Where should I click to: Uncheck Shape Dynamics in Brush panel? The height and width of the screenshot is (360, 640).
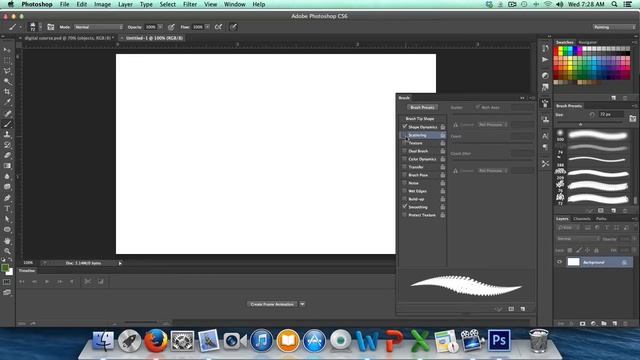[404, 127]
